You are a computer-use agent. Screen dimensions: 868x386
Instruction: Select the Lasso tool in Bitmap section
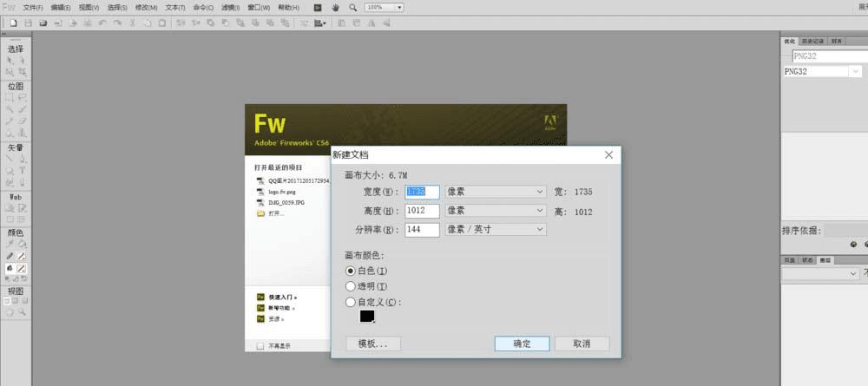(x=23, y=98)
